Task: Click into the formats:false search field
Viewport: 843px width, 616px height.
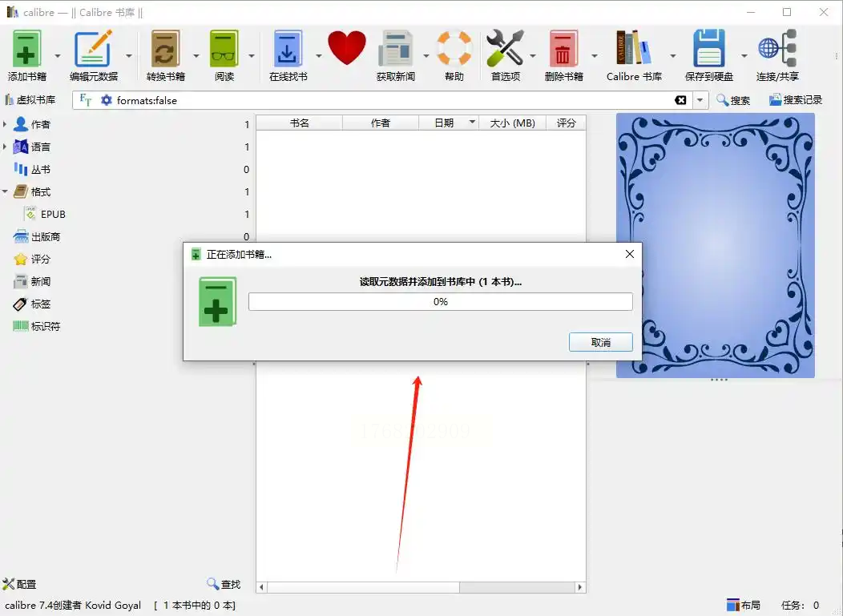Action: pos(393,100)
